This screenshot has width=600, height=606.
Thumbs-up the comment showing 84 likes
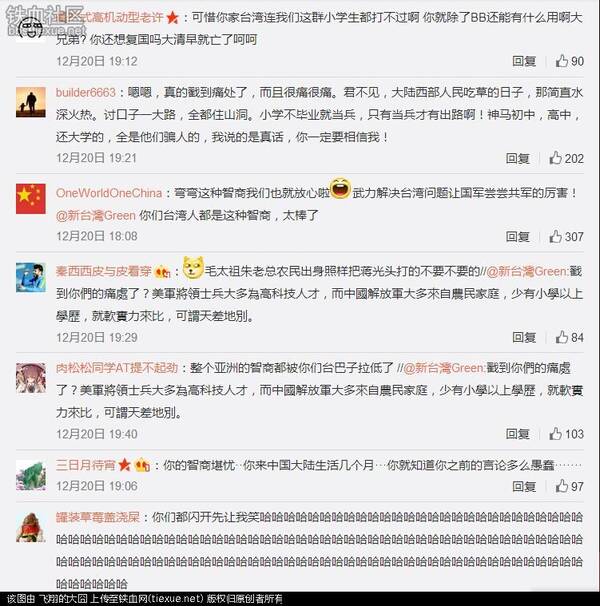(569, 337)
